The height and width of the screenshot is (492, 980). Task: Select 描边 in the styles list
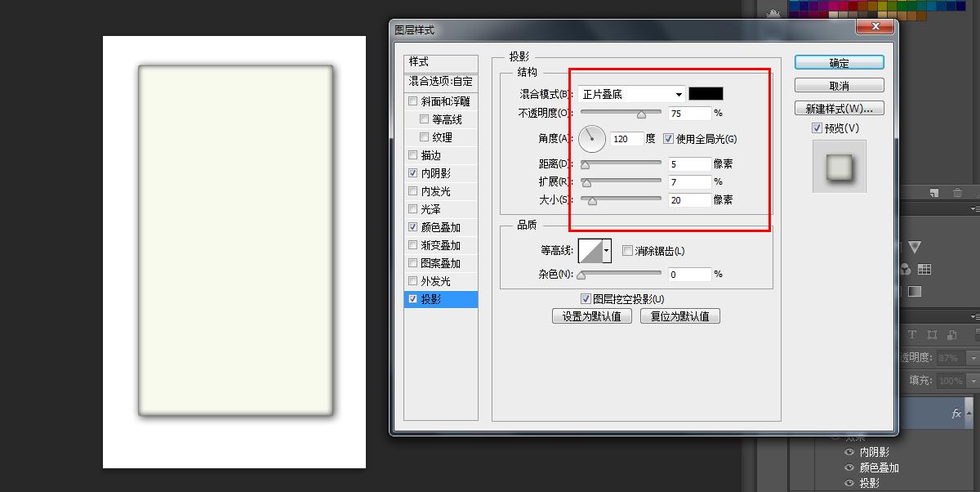click(x=431, y=154)
